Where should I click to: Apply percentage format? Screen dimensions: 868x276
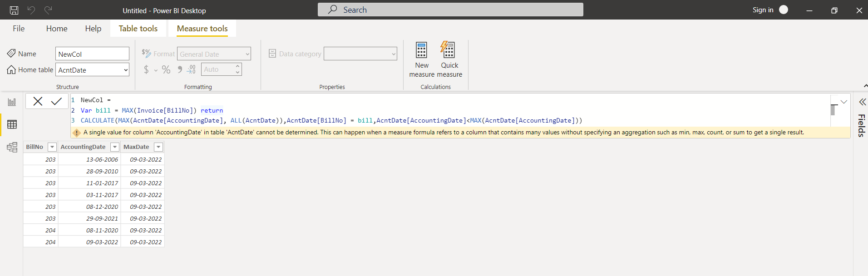(166, 69)
